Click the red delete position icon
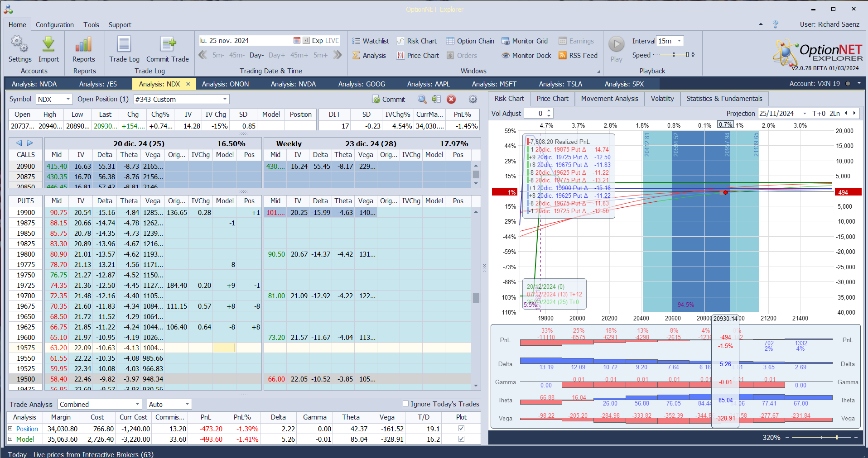 [x=451, y=99]
